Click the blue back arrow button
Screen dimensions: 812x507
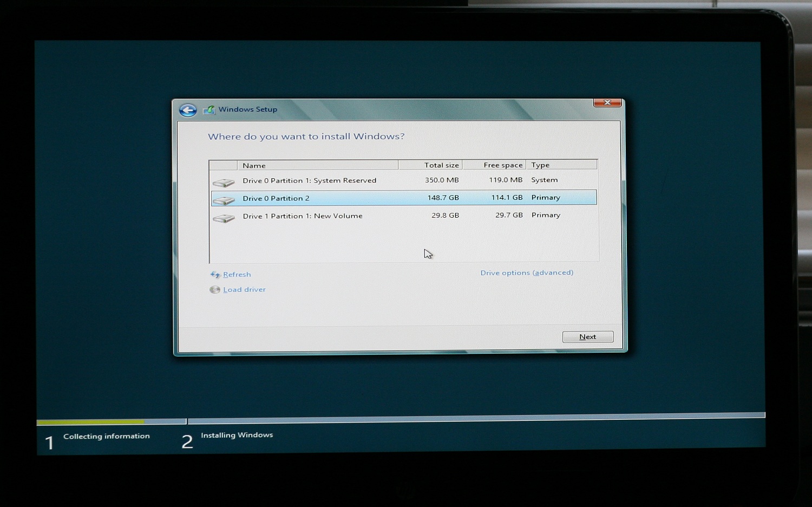[x=188, y=110]
